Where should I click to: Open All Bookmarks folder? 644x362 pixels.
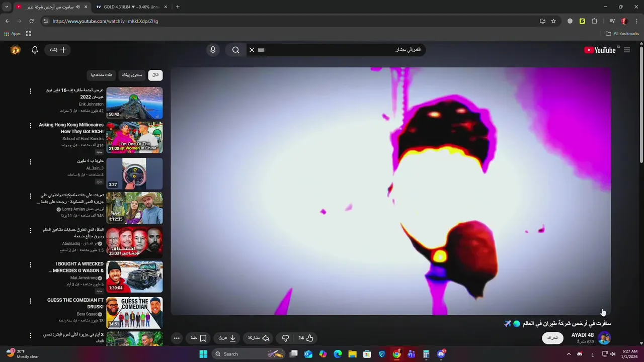point(622,34)
